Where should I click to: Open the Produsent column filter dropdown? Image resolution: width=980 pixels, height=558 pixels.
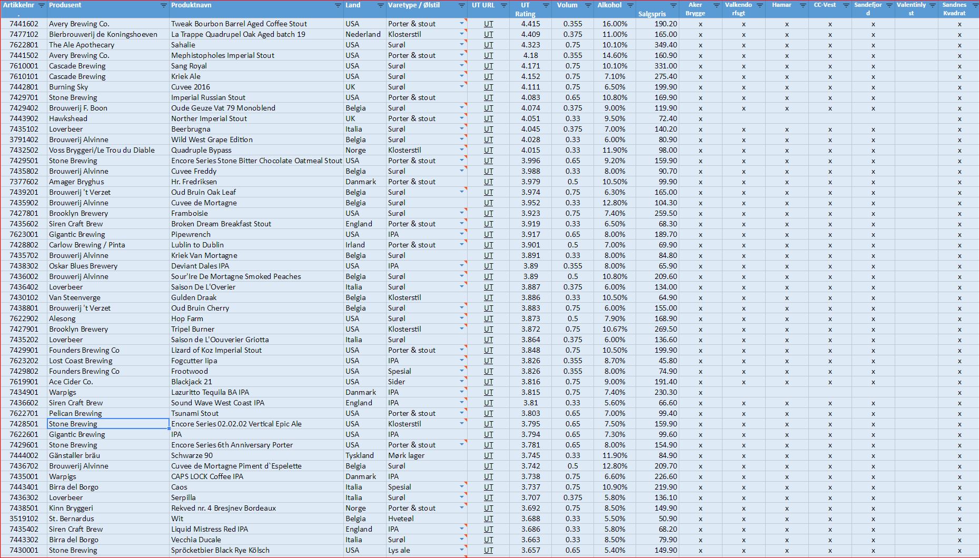click(163, 5)
